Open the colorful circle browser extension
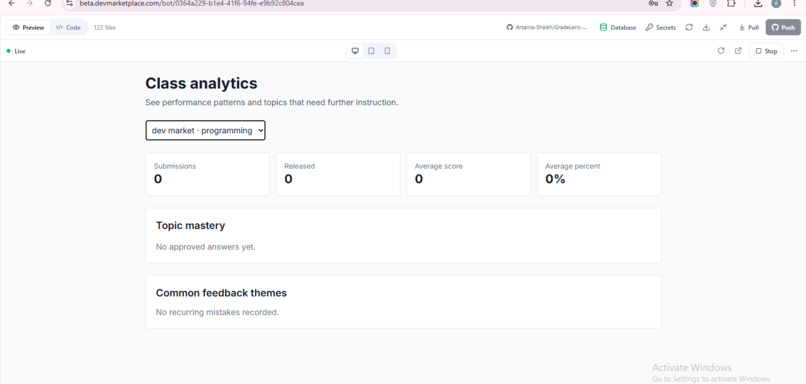Viewport: 806px width, 384px height. (x=694, y=3)
